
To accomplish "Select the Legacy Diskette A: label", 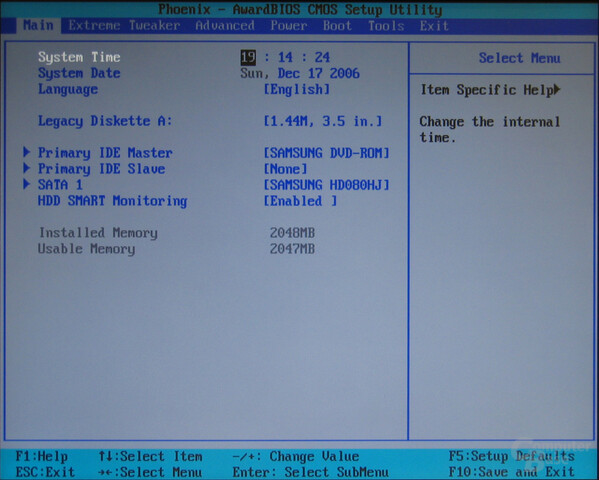I will 105,121.
